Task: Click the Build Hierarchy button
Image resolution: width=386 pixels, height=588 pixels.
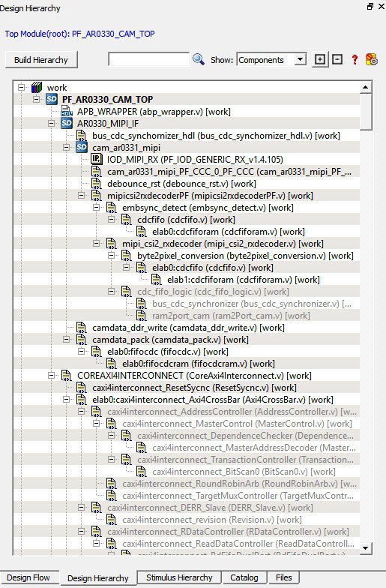Action: (x=41, y=60)
